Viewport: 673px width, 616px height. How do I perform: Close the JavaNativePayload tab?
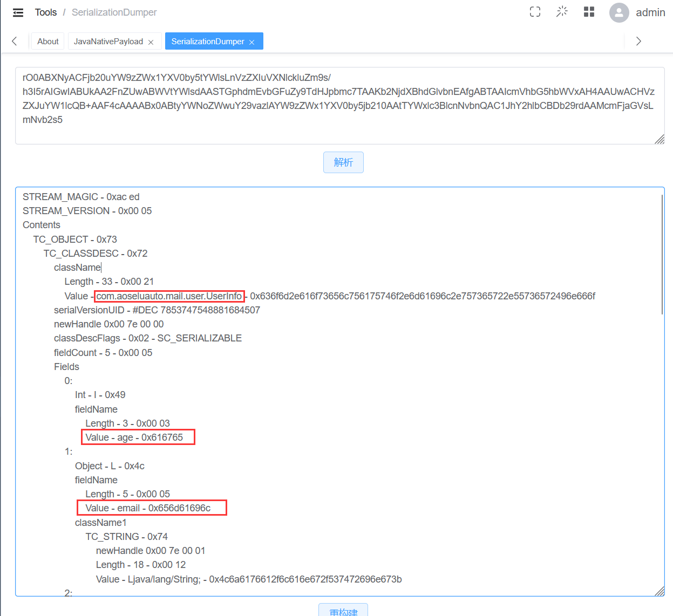[151, 42]
